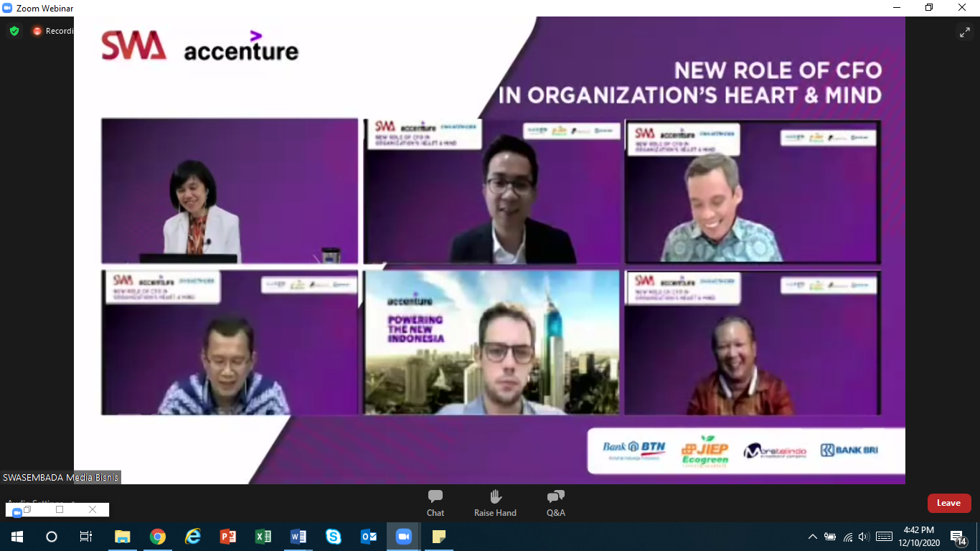Viewport: 980px width, 551px height.
Task: Open Internet Explorer from the taskbar
Action: click(193, 537)
